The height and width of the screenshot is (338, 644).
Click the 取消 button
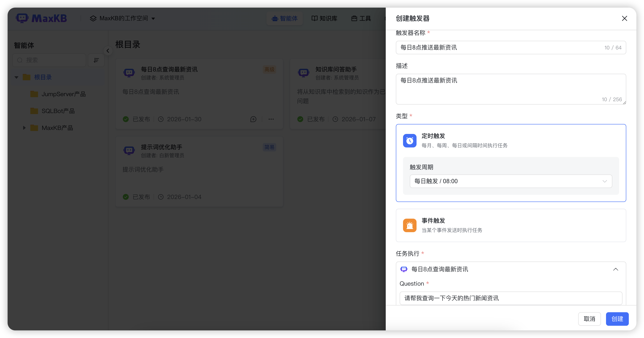pyautogui.click(x=589, y=319)
